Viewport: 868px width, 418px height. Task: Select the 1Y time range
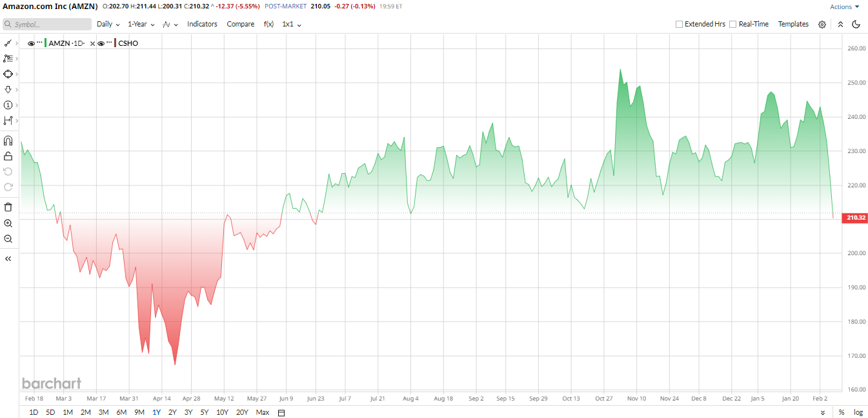pyautogui.click(x=156, y=412)
